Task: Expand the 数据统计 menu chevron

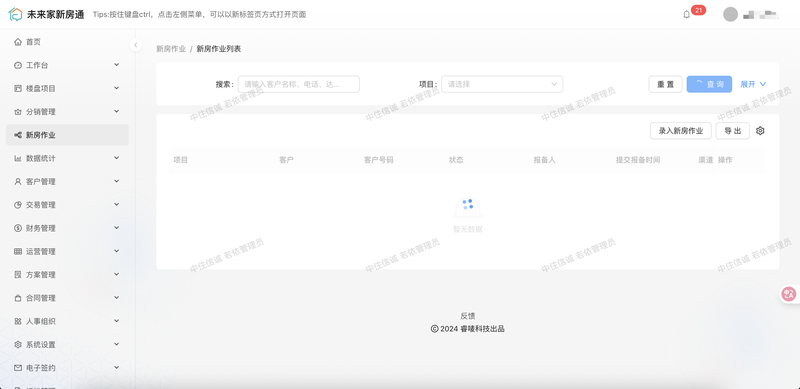Action: [x=116, y=158]
